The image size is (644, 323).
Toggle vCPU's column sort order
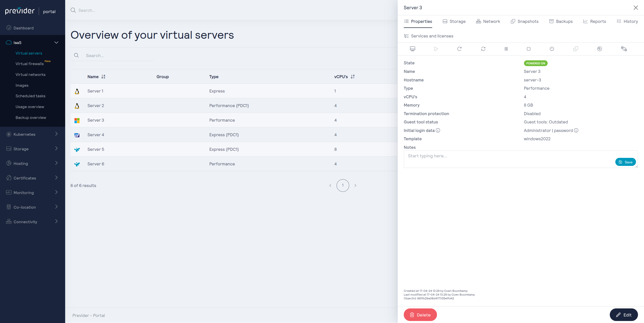[x=353, y=77]
